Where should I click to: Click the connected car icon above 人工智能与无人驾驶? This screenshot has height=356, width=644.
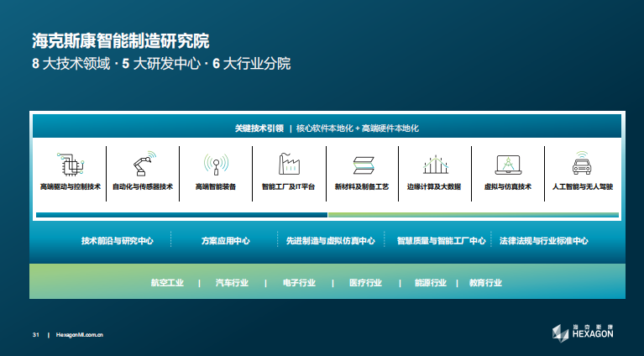[582, 163]
